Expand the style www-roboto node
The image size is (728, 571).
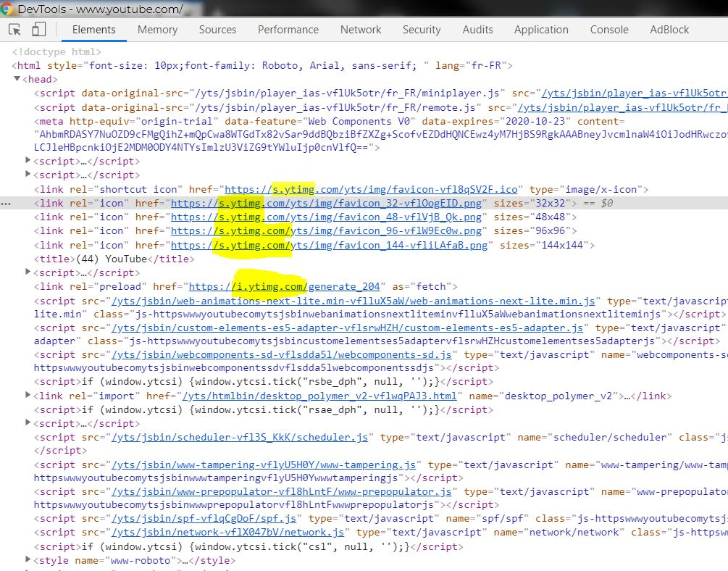(x=28, y=561)
